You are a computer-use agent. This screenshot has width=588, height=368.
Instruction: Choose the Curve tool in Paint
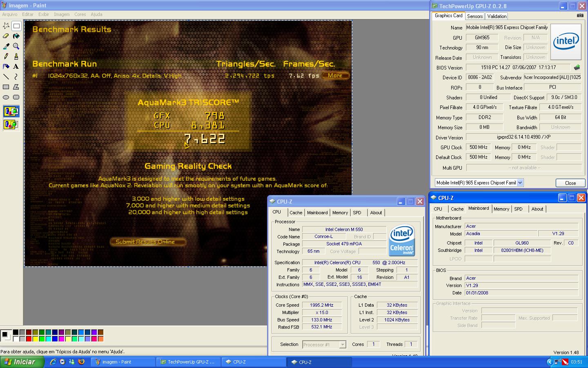[16, 76]
